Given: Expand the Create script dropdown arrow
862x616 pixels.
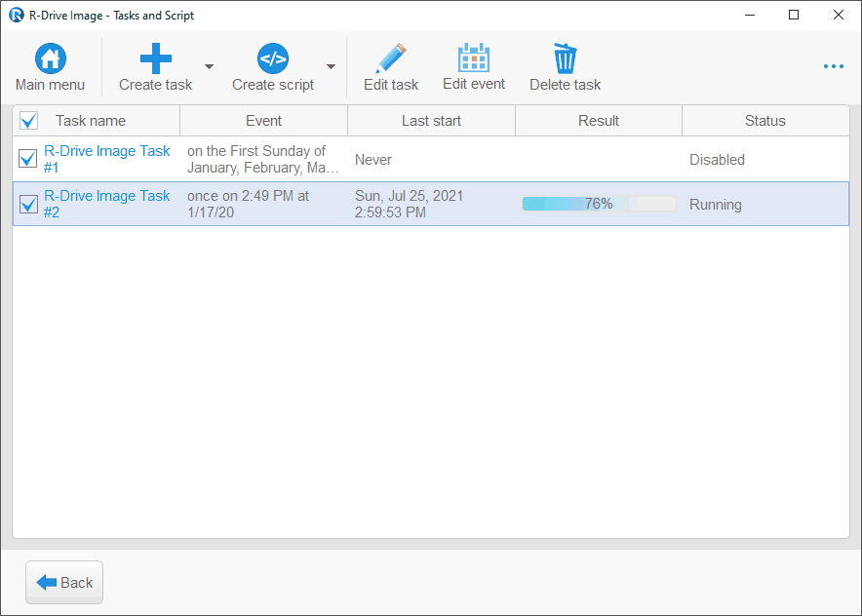Looking at the screenshot, I should point(331,67).
